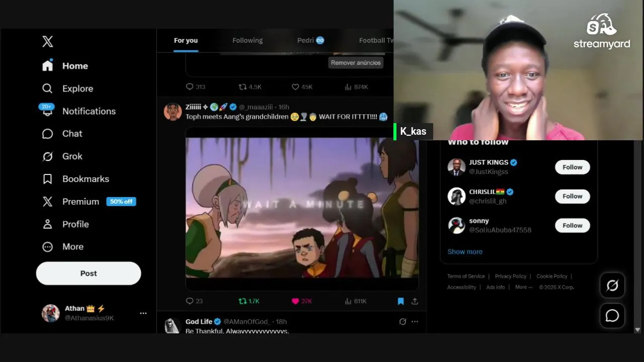Viewport: 644px width, 362px height.
Task: Click the Ziiiiii display name
Action: coord(193,107)
